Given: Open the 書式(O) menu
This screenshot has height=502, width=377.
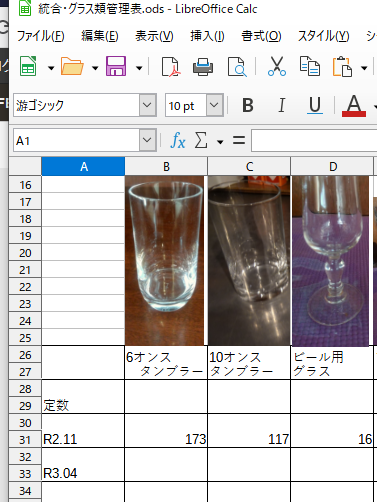Looking at the screenshot, I should pos(261,36).
